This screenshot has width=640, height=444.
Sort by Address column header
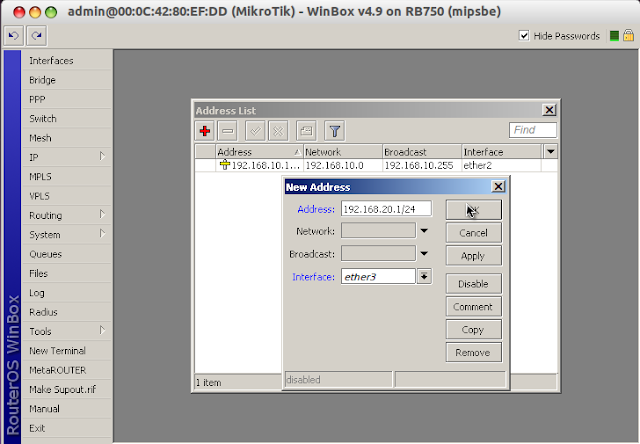coord(260,152)
